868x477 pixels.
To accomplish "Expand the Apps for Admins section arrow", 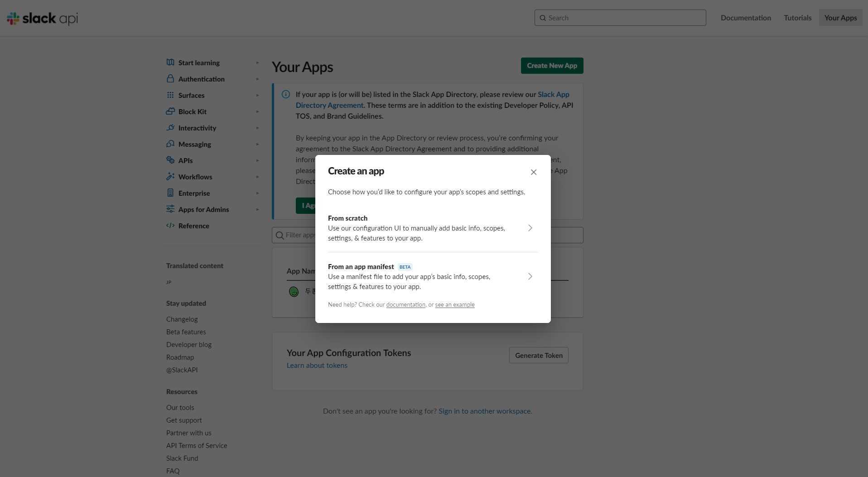I will [257, 209].
